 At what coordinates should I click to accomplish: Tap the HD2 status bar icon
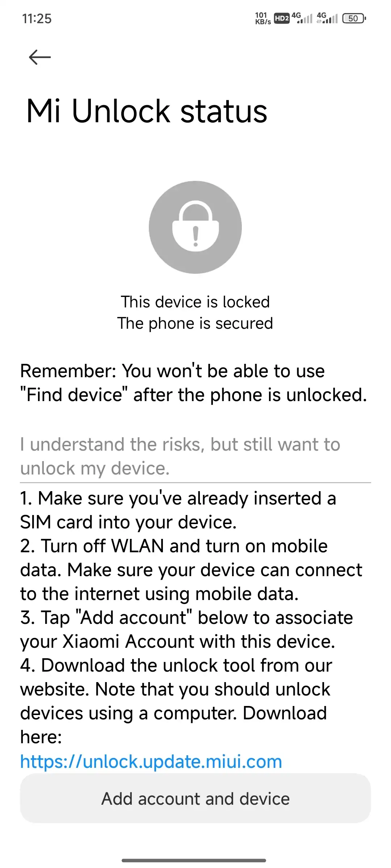[x=282, y=18]
